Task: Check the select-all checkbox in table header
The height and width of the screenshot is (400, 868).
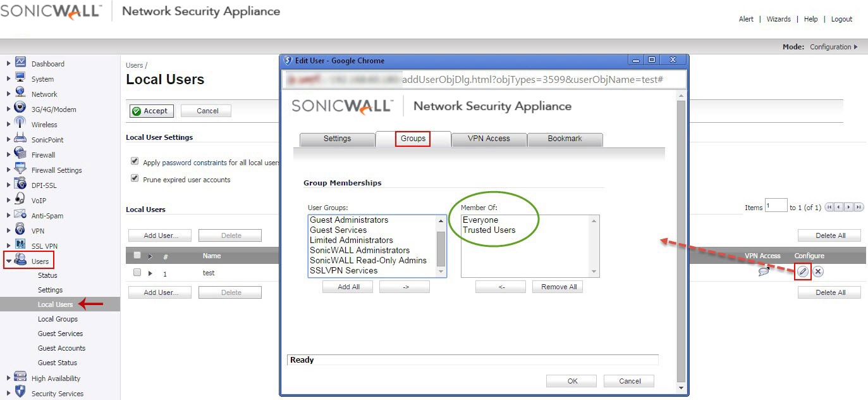Action: [137, 256]
